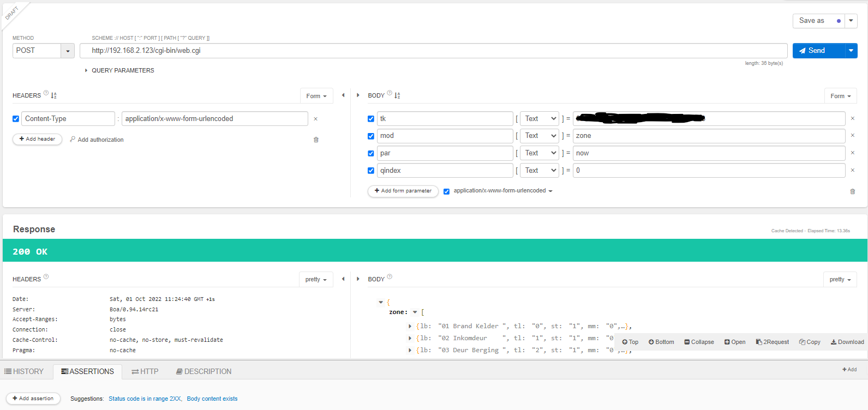Viewport: 868px width, 410px height.
Task: Open the Send button dropdown arrow
Action: (x=851, y=51)
